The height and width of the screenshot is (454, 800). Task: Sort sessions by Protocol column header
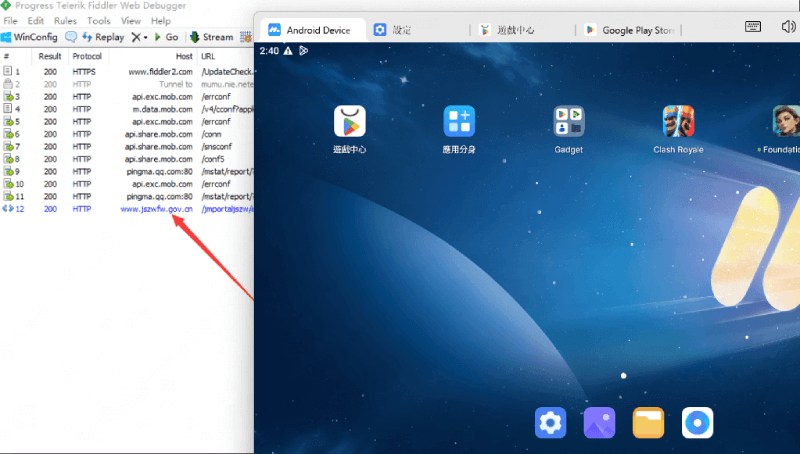(x=87, y=56)
